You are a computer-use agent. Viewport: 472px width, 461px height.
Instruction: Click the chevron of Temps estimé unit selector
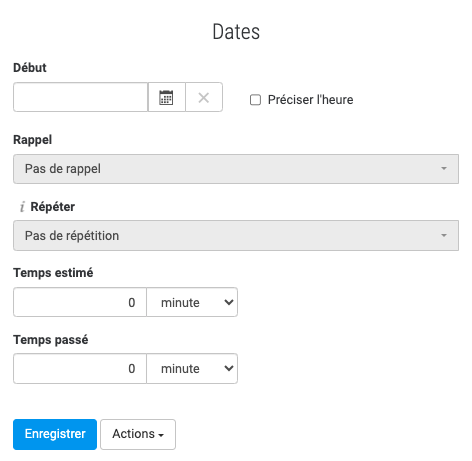pos(229,302)
